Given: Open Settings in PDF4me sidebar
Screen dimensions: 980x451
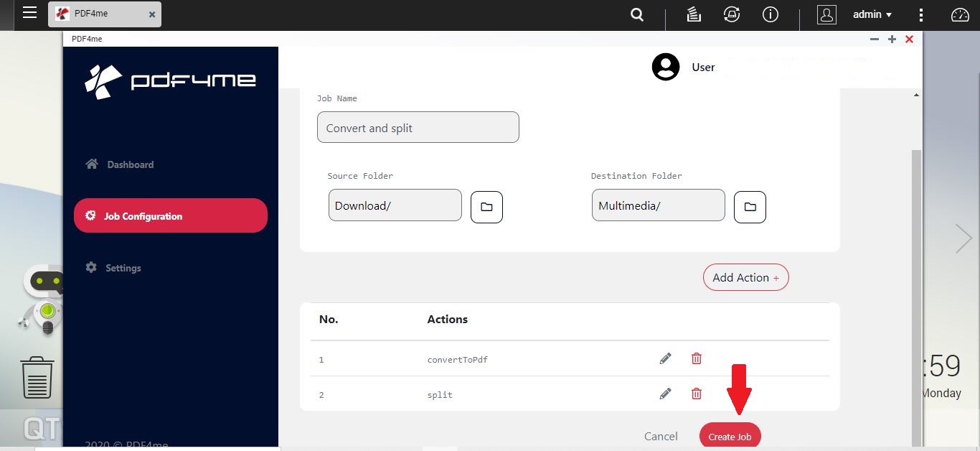Looking at the screenshot, I should click(113, 268).
